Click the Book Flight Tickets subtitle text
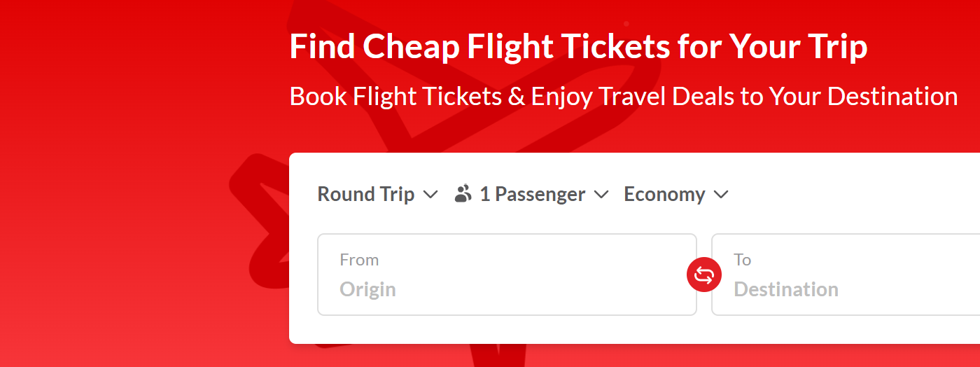Screen dimensions: 980x367 [623, 96]
